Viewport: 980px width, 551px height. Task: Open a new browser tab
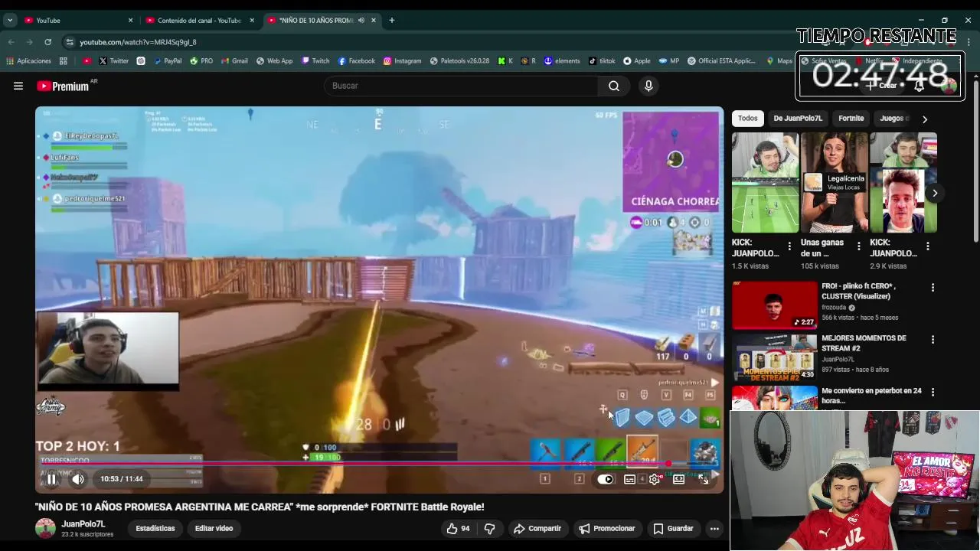coord(392,20)
